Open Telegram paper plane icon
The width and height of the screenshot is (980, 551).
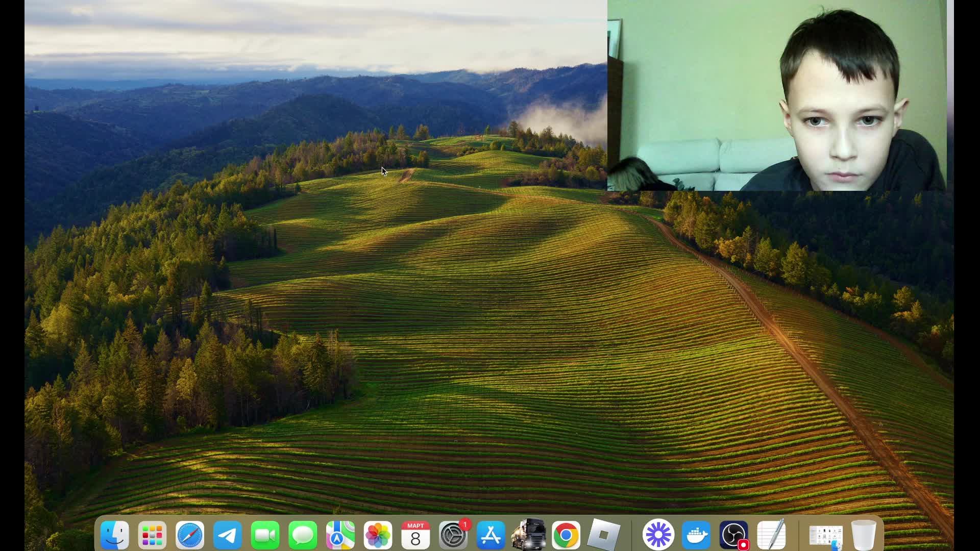pyautogui.click(x=228, y=535)
